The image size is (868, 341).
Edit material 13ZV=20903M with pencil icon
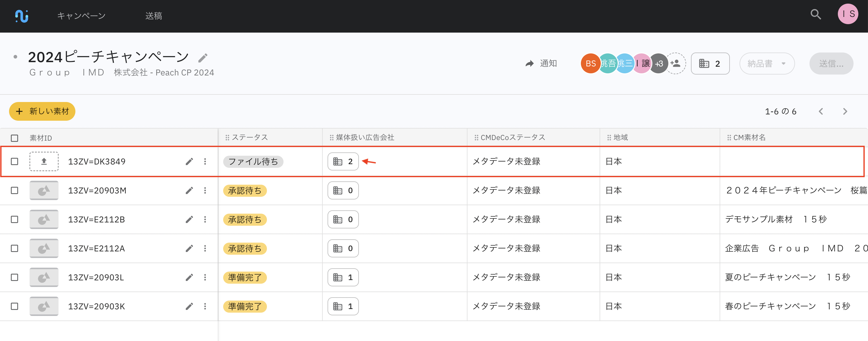point(189,191)
